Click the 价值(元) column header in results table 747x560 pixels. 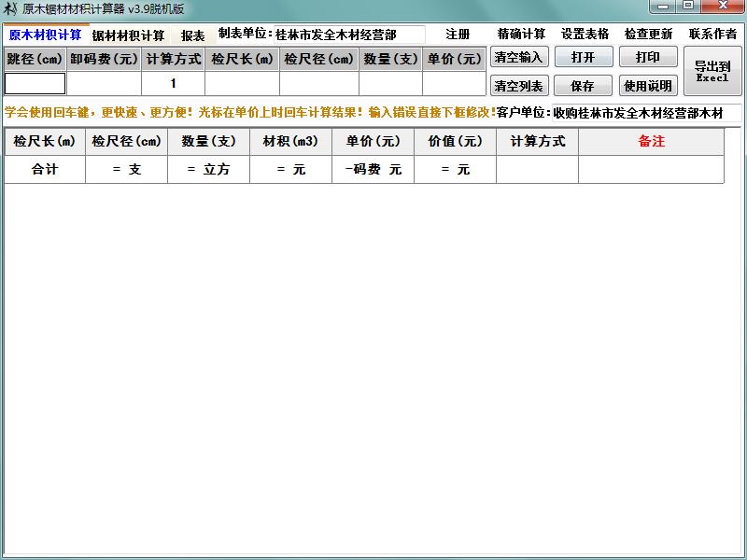tap(455, 142)
